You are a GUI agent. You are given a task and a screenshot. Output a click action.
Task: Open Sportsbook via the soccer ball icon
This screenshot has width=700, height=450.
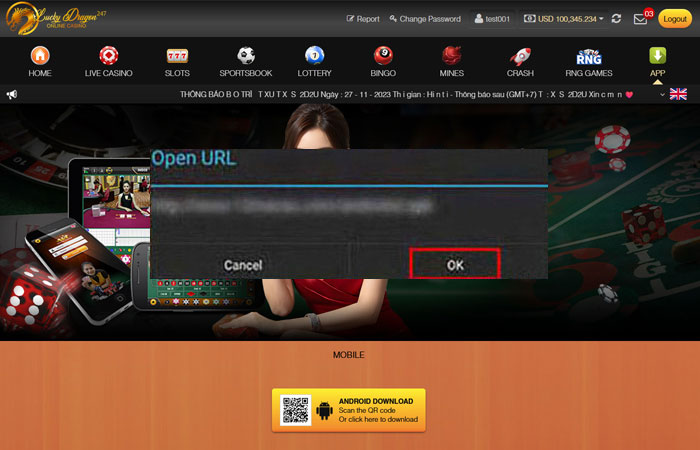coord(245,56)
